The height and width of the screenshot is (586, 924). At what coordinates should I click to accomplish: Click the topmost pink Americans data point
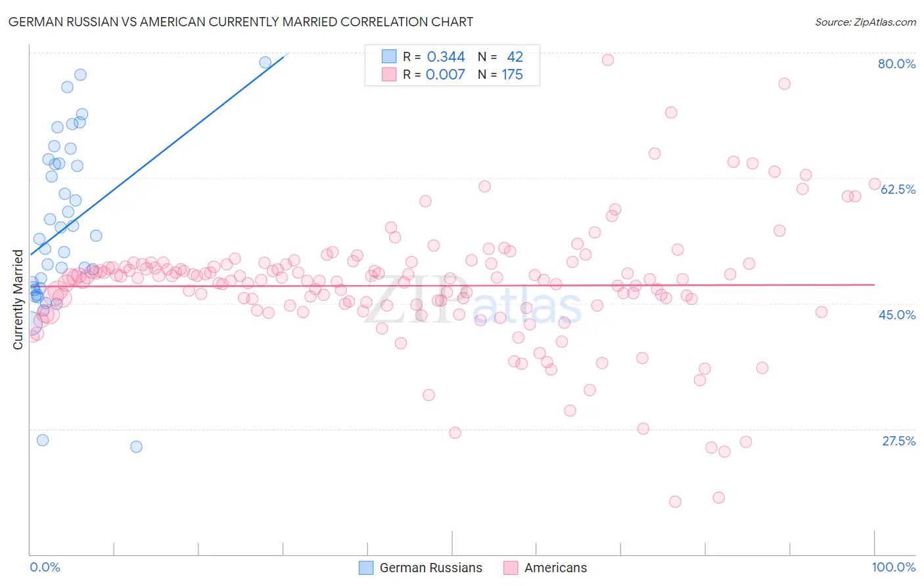pos(608,60)
